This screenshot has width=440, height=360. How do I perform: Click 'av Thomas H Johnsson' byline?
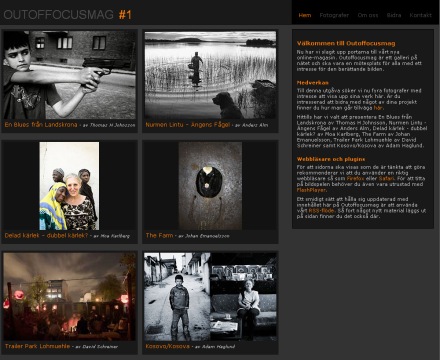pyautogui.click(x=109, y=125)
